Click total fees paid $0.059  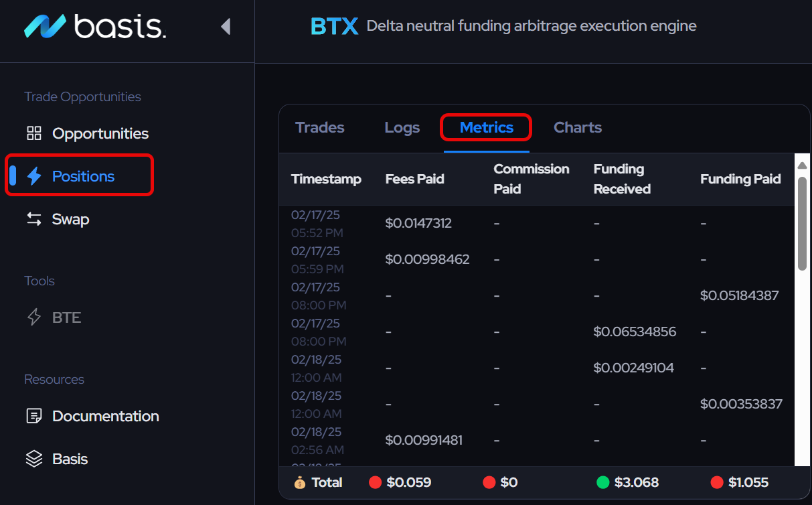[x=408, y=482]
